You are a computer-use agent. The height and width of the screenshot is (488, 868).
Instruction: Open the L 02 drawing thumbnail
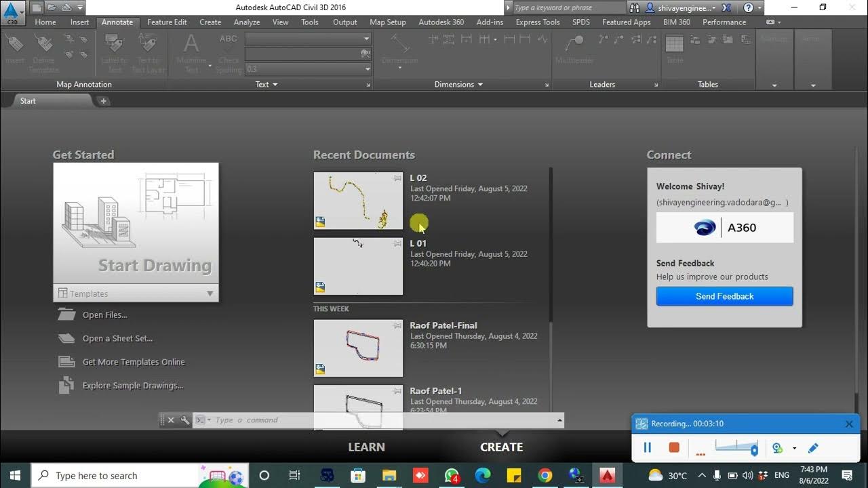358,201
